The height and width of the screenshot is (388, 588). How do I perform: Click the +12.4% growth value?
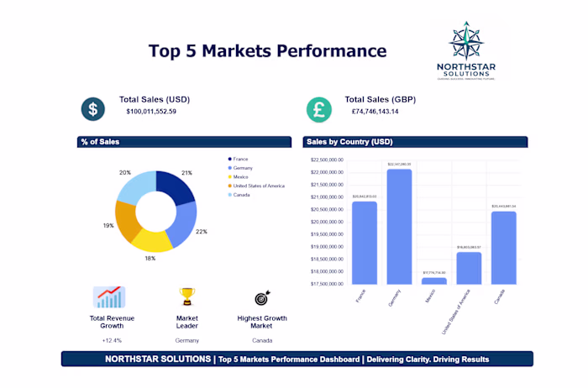pyautogui.click(x=112, y=340)
